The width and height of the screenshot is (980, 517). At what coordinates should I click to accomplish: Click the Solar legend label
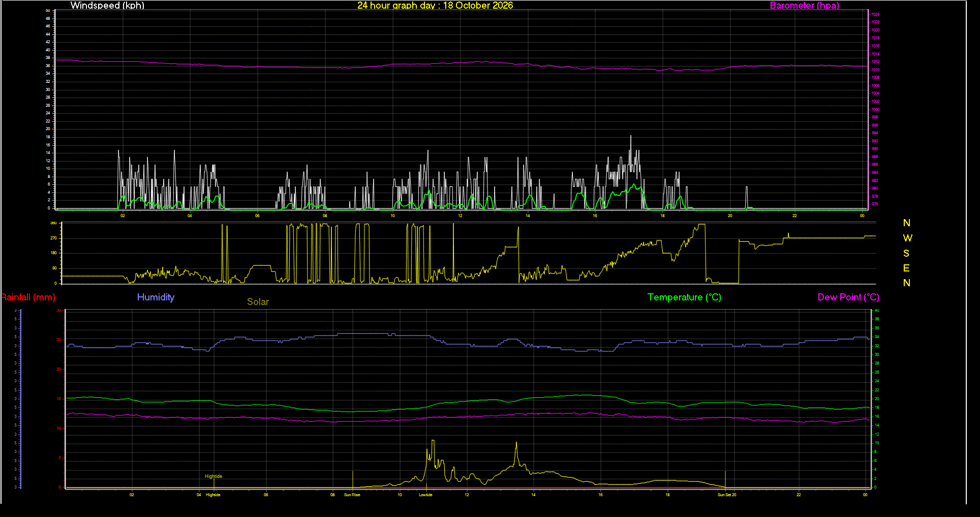pos(258,302)
